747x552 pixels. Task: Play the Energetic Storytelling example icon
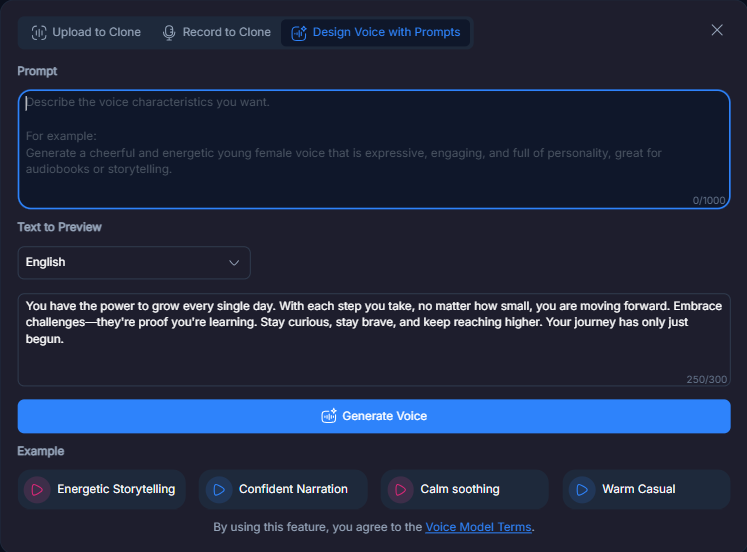[x=37, y=490]
